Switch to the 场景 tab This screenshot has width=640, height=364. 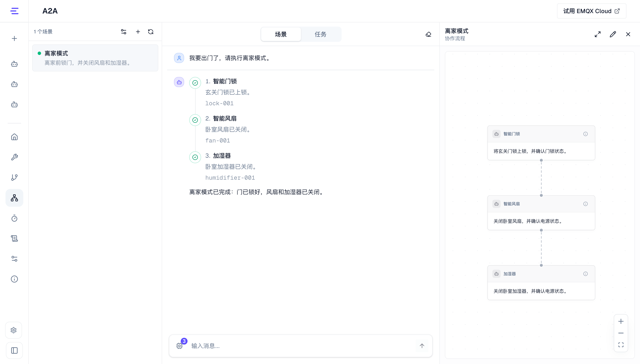point(281,34)
